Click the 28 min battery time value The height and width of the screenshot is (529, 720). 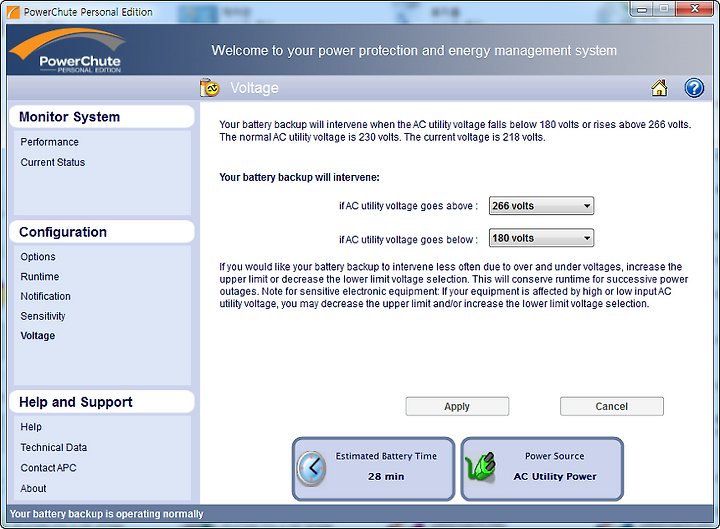[386, 476]
